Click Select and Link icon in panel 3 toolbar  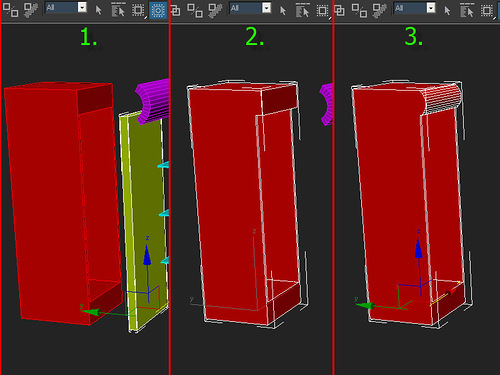coord(339,11)
